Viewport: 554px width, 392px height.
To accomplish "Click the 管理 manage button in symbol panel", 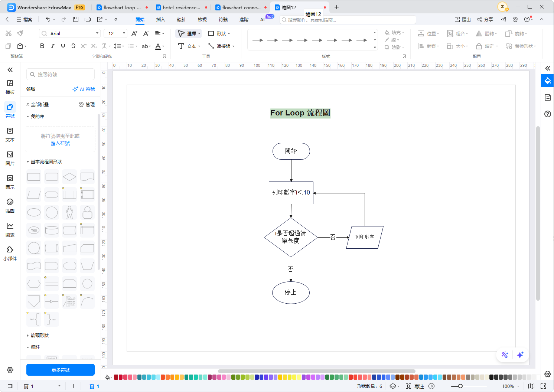I will [87, 105].
